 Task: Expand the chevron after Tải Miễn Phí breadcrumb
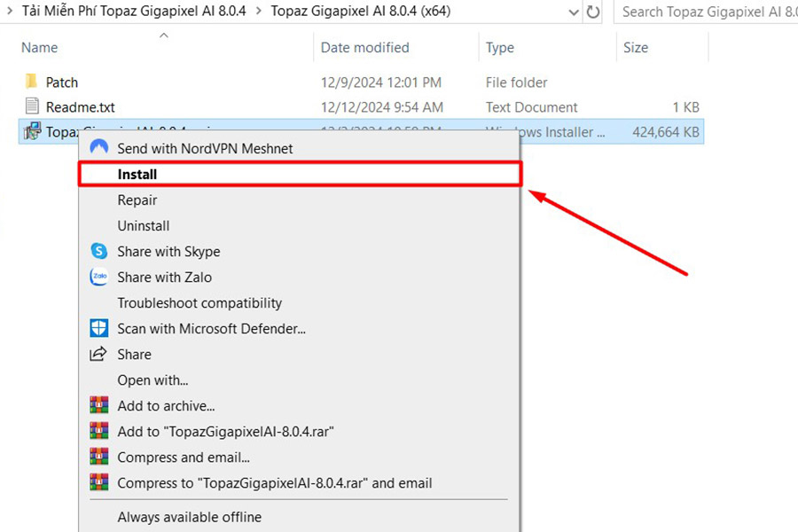(x=258, y=11)
